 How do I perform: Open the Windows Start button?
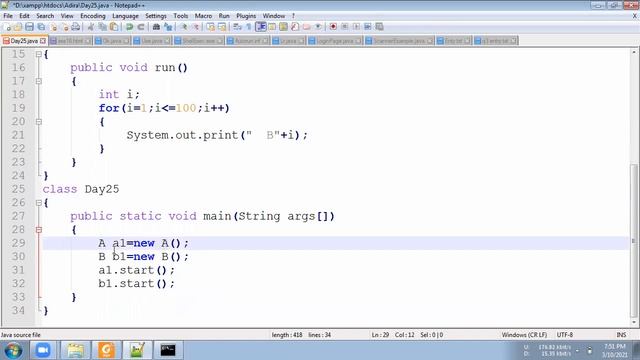tap(13, 350)
